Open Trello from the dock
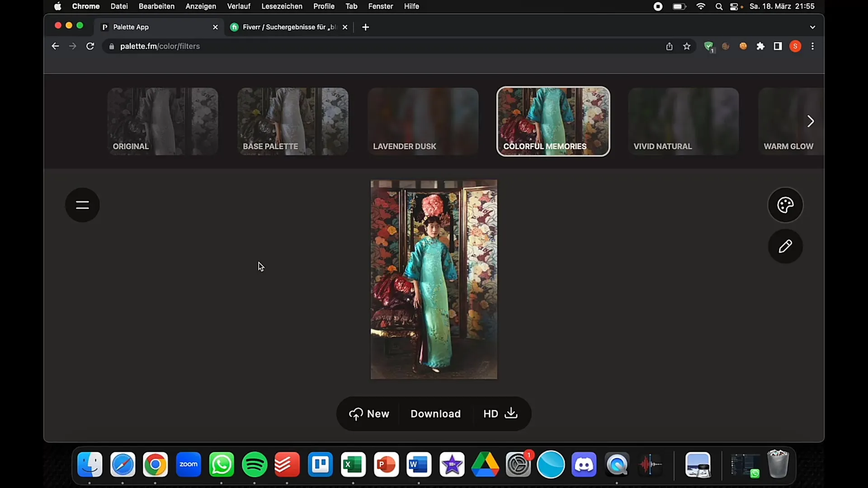The image size is (868, 488). [x=321, y=465]
